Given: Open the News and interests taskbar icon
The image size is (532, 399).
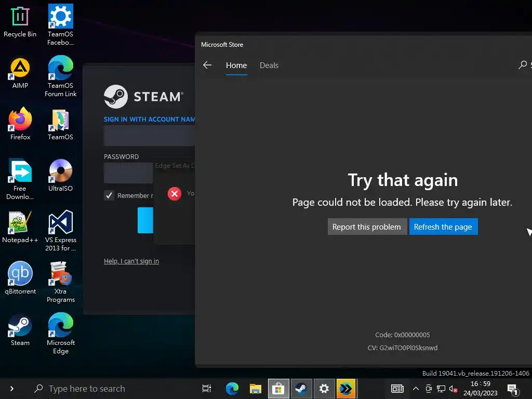Looking at the screenshot, I should tap(397, 389).
